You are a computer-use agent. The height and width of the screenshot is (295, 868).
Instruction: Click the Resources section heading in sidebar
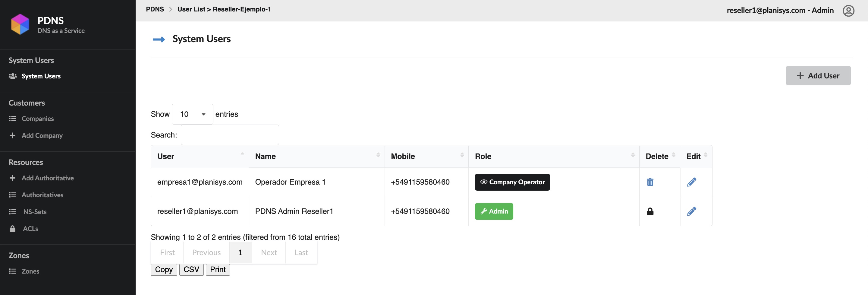point(26,162)
